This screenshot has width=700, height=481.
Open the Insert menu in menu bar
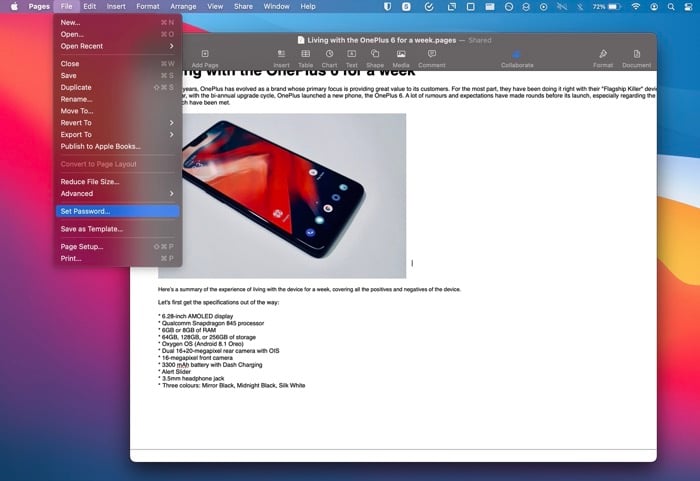point(116,6)
